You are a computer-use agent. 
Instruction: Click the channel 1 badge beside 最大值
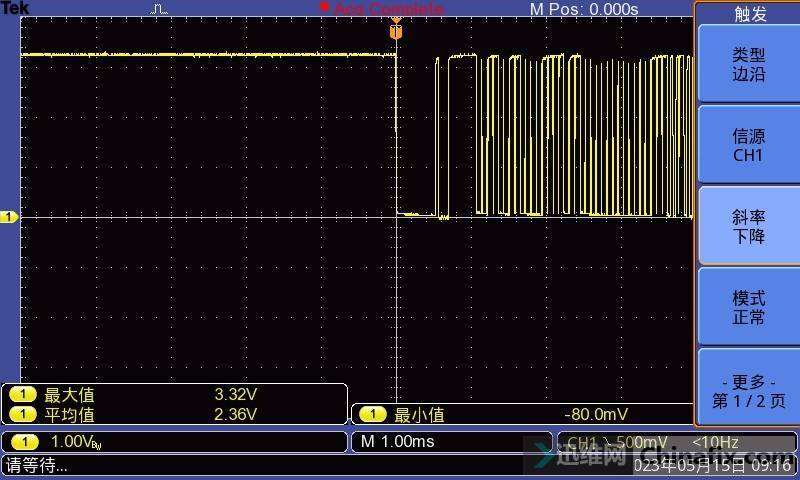pos(23,394)
